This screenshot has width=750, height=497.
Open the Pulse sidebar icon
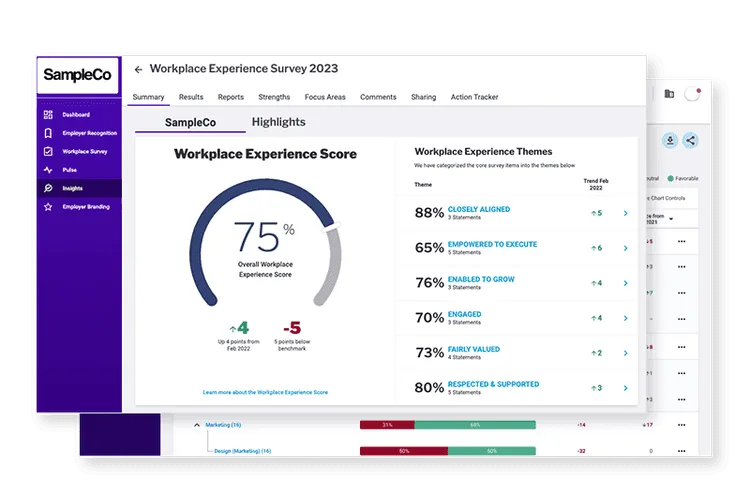click(x=48, y=170)
